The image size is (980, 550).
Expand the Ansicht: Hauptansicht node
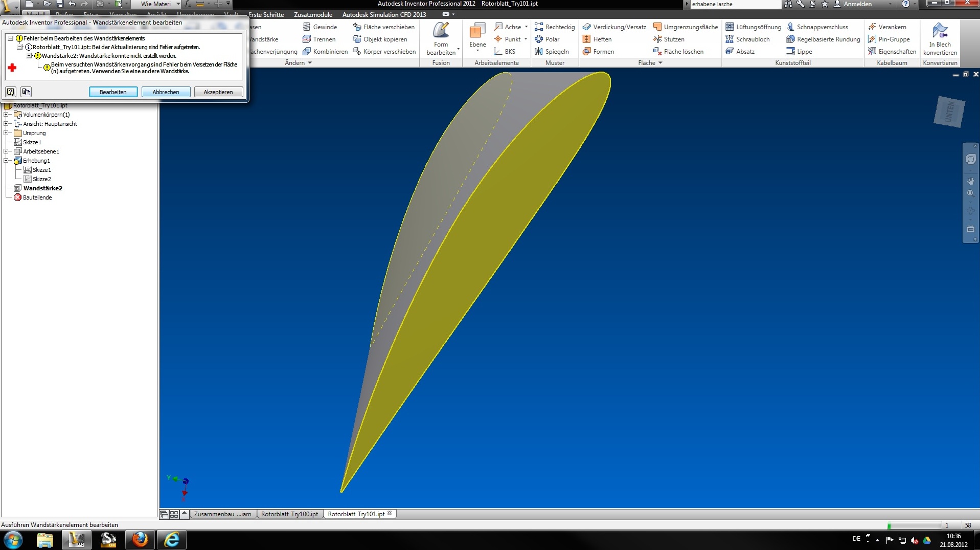[6, 124]
